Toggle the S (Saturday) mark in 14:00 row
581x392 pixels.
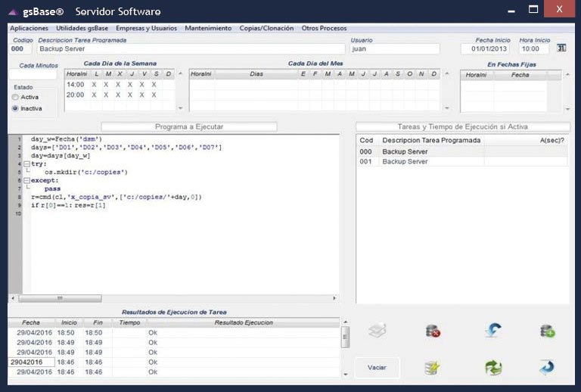click(x=154, y=85)
